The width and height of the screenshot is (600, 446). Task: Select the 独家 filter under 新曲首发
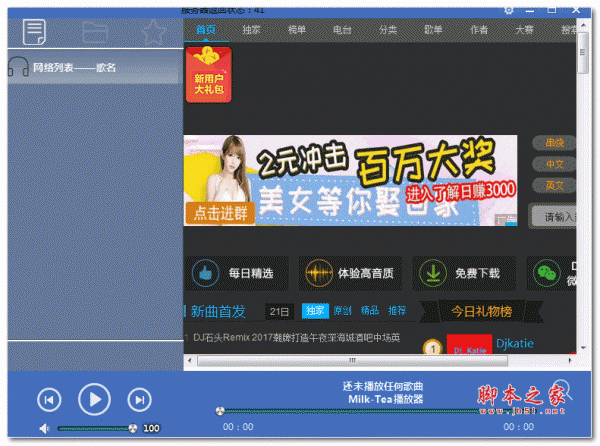tap(315, 311)
